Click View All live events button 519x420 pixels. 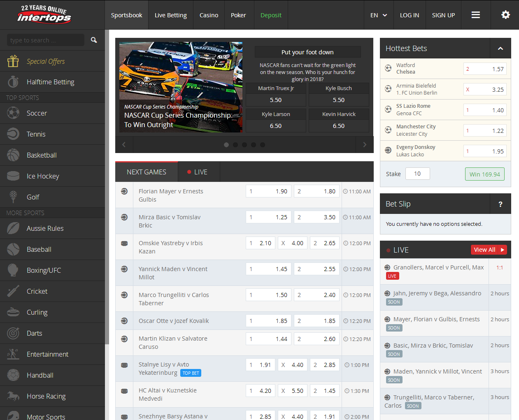[489, 250]
